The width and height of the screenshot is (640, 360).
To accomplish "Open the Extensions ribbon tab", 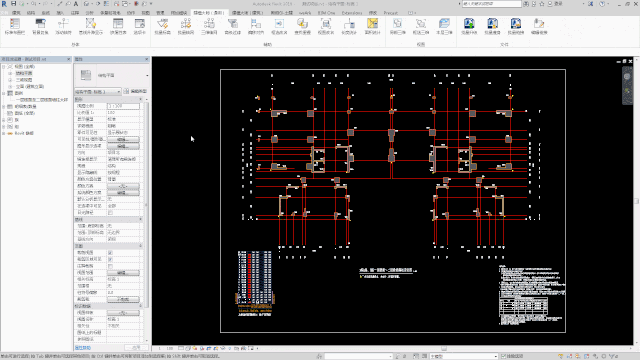I will (x=351, y=13).
